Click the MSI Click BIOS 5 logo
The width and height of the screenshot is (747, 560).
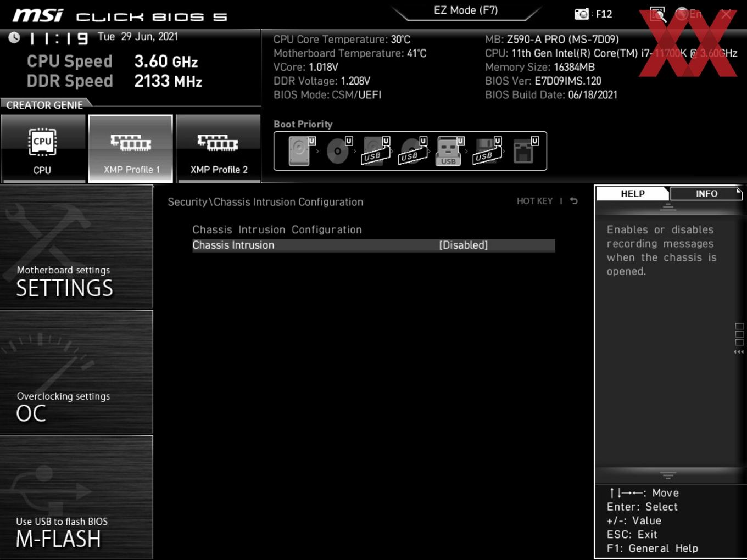pyautogui.click(x=120, y=15)
